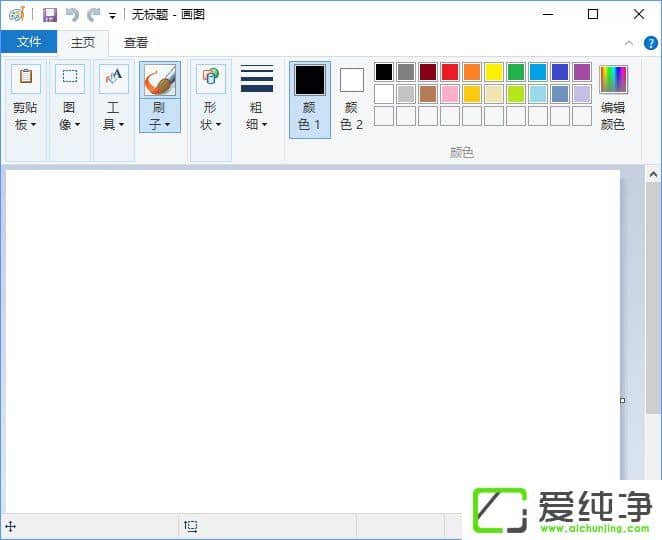Screen dimensions: 662x540
Task: Expand the 粗细 size dropdown
Action: click(257, 116)
